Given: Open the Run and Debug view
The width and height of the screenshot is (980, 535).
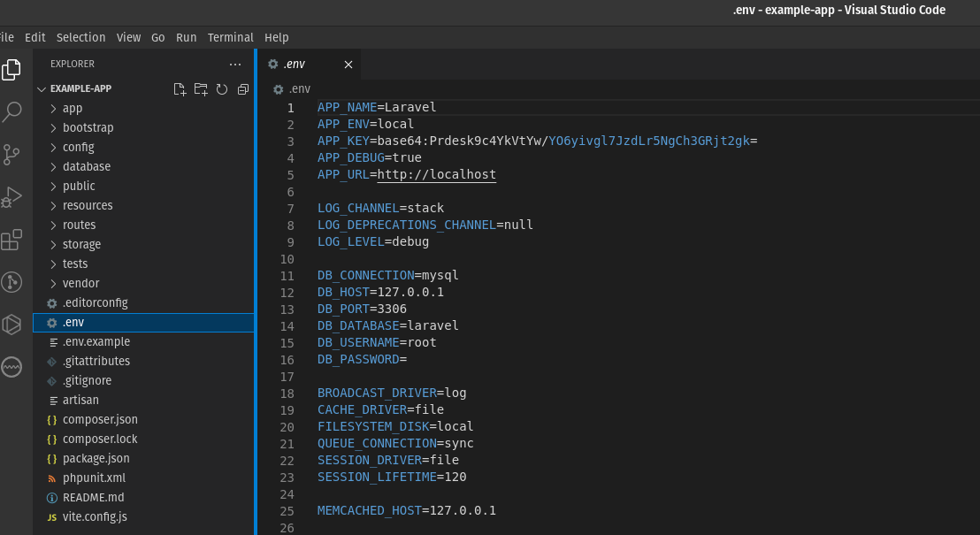Looking at the screenshot, I should (11, 196).
